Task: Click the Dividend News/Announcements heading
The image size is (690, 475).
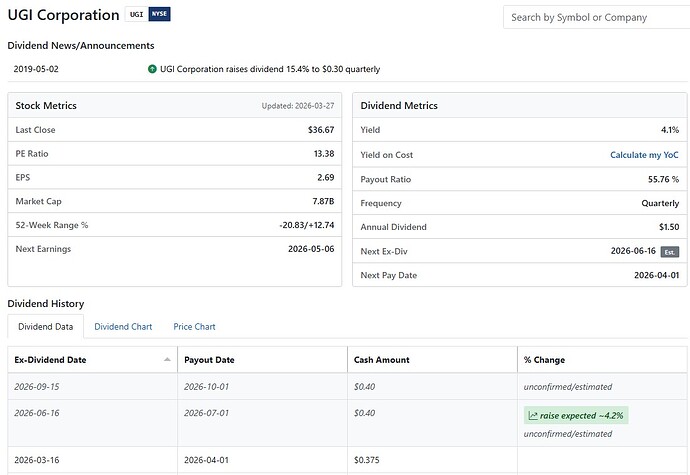Action: (81, 46)
